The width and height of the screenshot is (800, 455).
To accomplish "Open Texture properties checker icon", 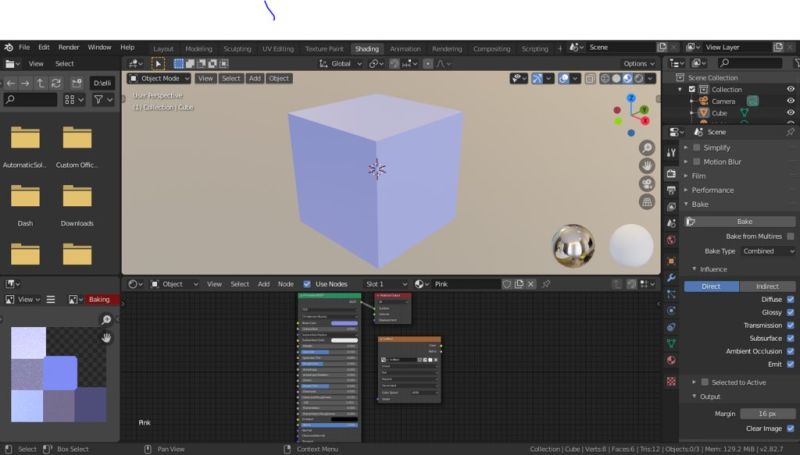I will coord(671,381).
